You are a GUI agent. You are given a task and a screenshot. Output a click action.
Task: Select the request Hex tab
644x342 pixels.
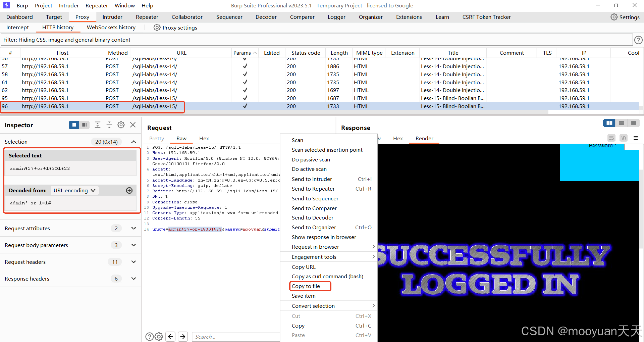click(204, 139)
